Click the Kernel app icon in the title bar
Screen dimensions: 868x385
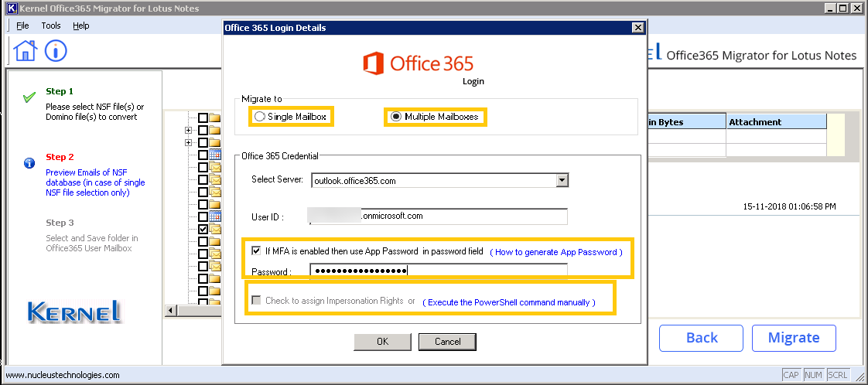click(8, 9)
